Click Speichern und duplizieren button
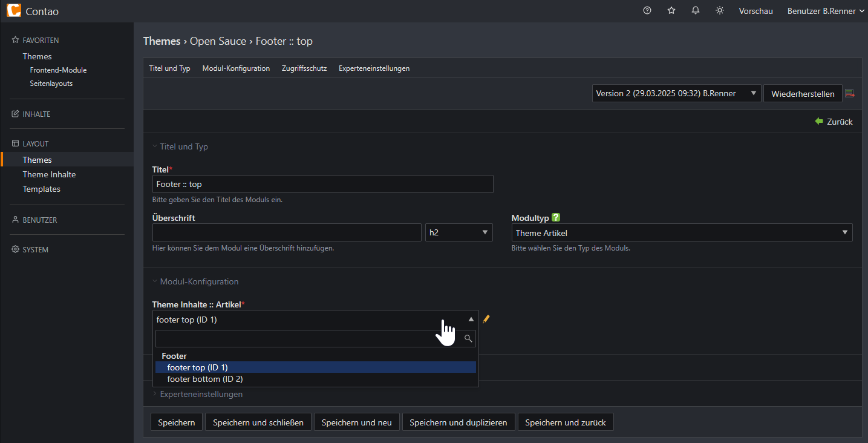 point(458,422)
